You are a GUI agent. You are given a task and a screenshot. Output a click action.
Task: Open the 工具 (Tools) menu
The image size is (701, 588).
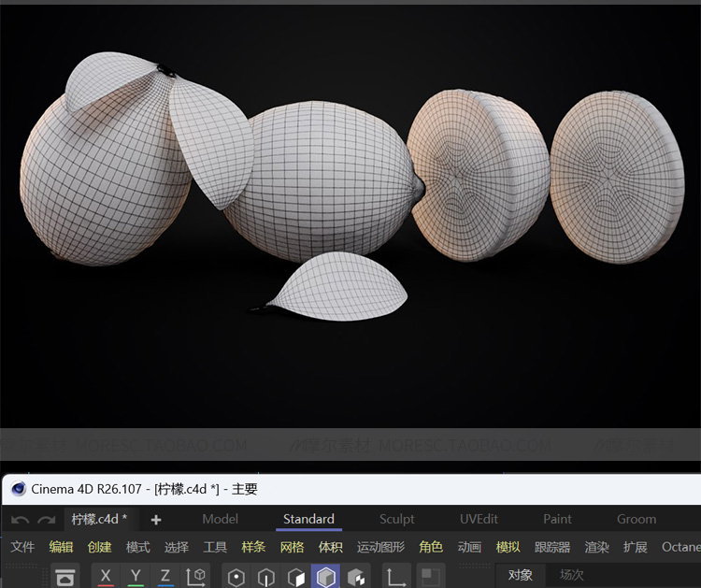[x=215, y=547]
